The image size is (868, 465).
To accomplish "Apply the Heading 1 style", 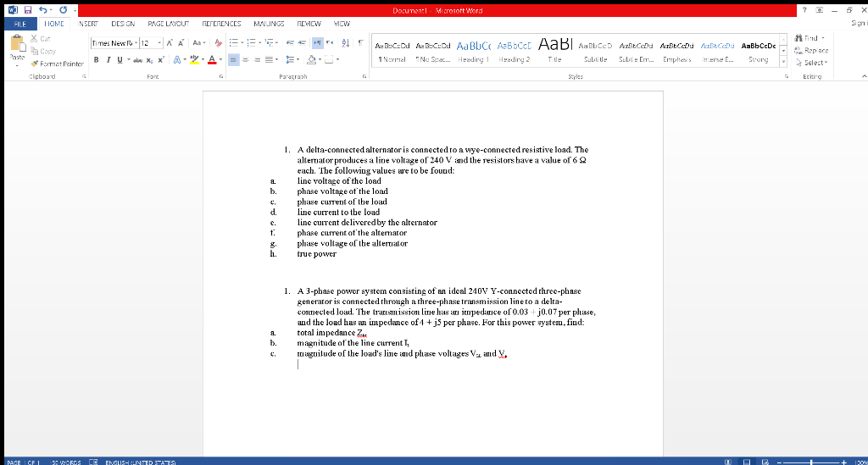I will pyautogui.click(x=473, y=52).
